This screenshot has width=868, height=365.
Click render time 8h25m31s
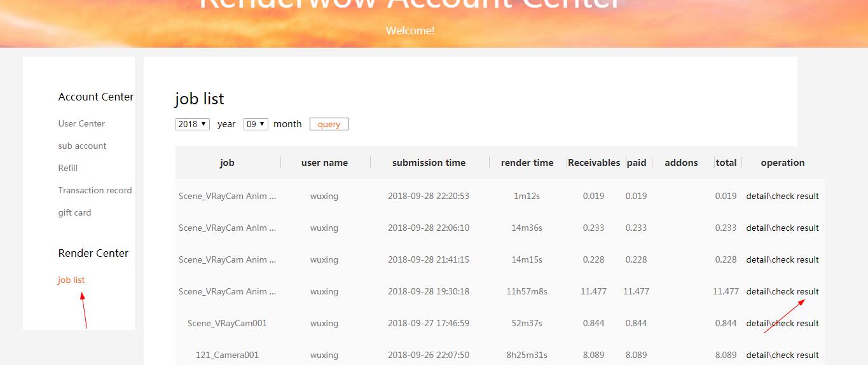527,355
